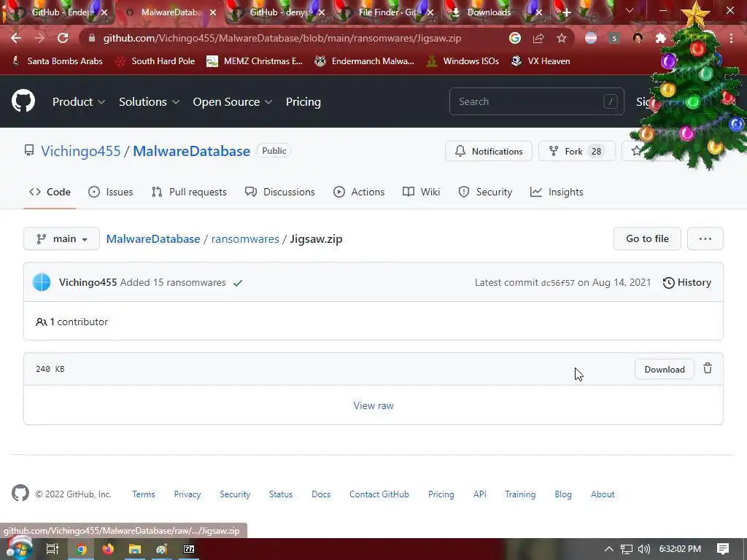Screen dimensions: 747x560
Task: Close the MalwareDatabase tab
Action: [213, 12]
